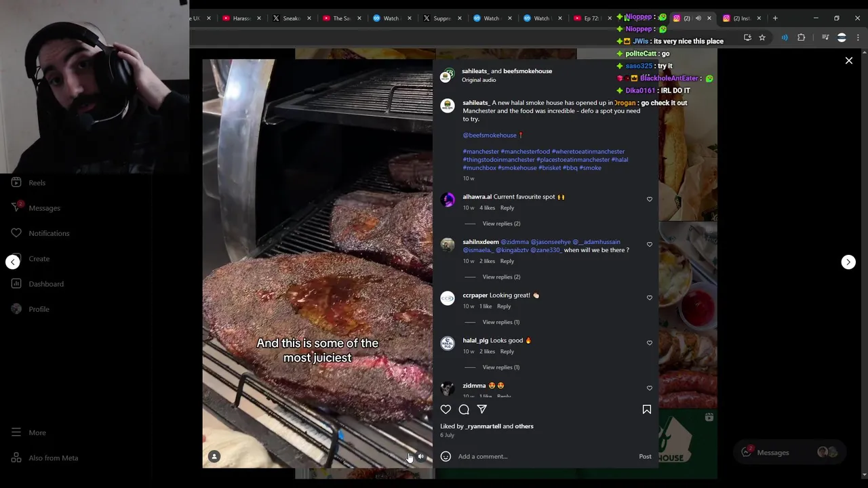Like zidmma's comment
This screenshot has width=868, height=488.
coord(649,388)
